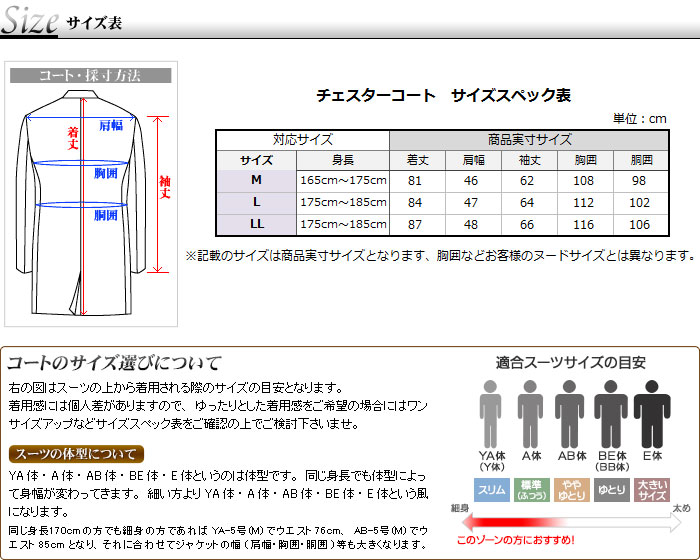This screenshot has width=700, height=560.
Task: Click the コートのサイズ選びについて heading
Action: (114, 363)
